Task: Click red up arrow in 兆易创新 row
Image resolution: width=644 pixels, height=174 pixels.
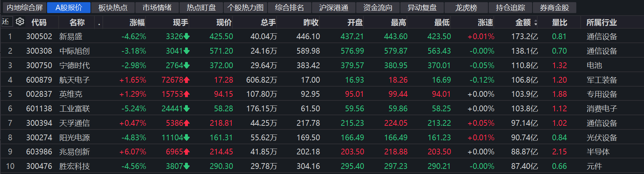Action: [x=187, y=152]
